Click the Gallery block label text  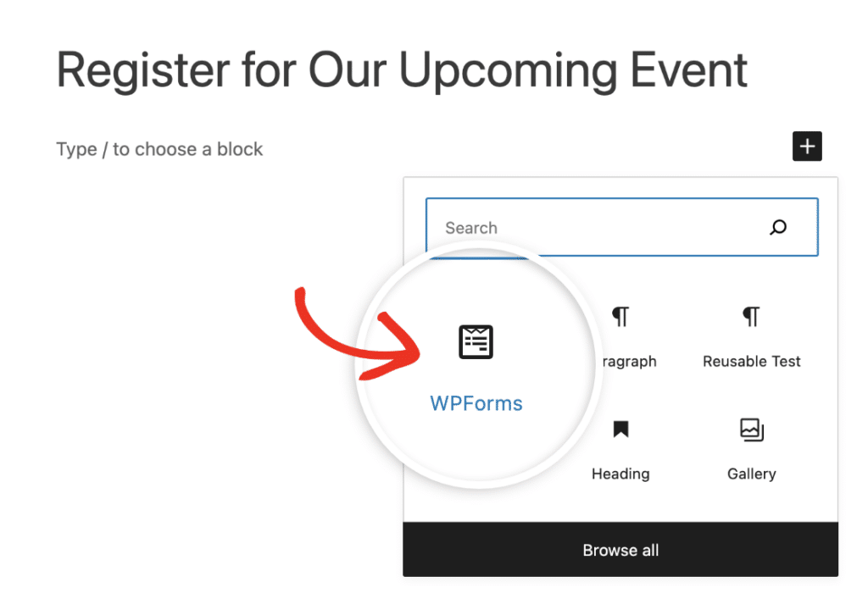pos(751,474)
